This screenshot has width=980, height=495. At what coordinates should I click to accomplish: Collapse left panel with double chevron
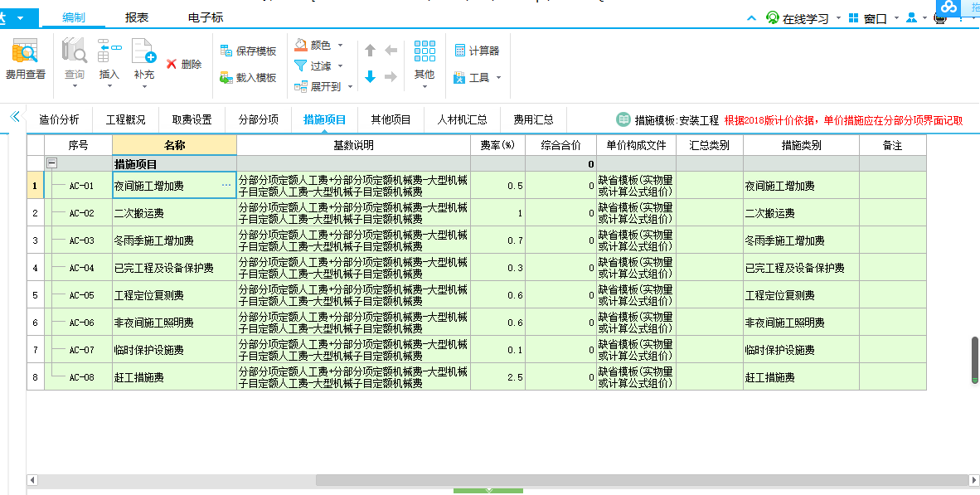15,116
